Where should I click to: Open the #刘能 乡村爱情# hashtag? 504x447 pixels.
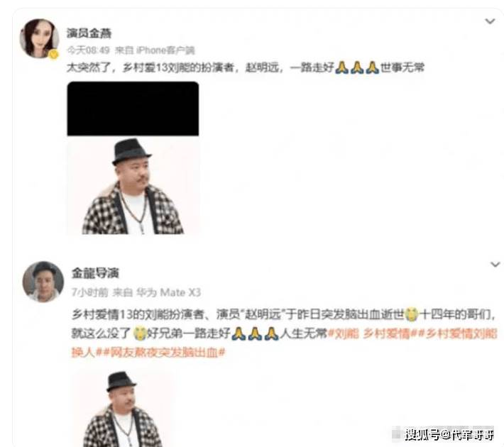tap(371, 333)
